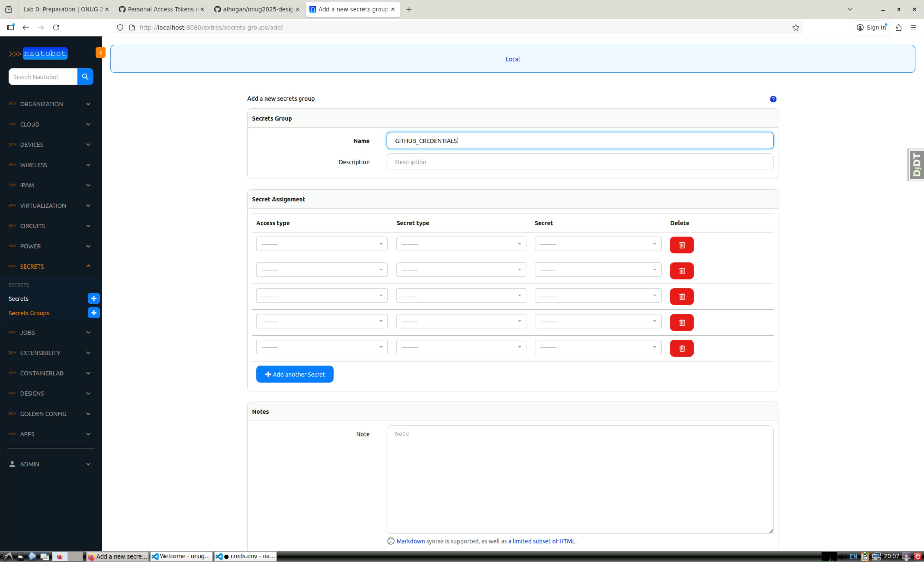Reload the page in browser
The image size is (924, 562).
pyautogui.click(x=56, y=27)
